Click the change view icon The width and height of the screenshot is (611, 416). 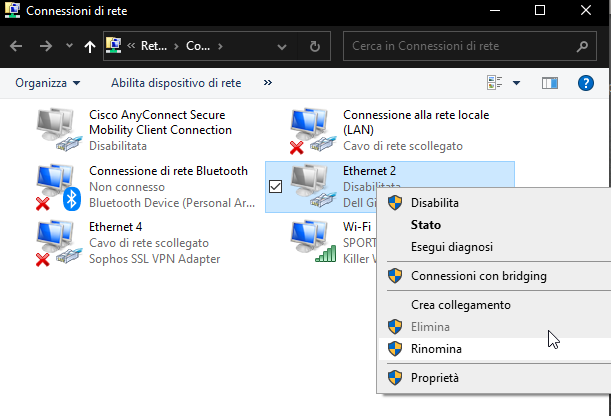(x=495, y=83)
